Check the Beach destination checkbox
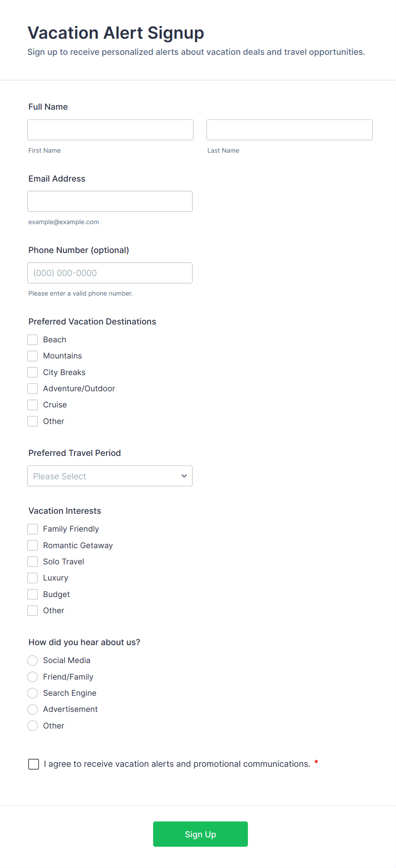This screenshot has width=396, height=868. [32, 339]
